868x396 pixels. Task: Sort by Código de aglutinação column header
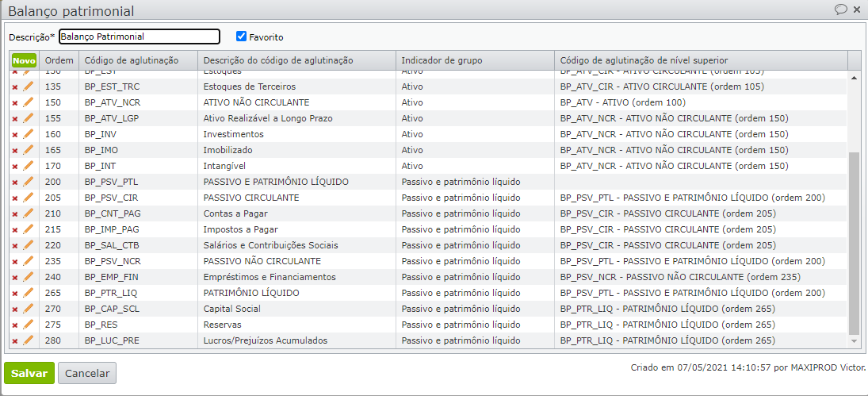[x=139, y=60]
